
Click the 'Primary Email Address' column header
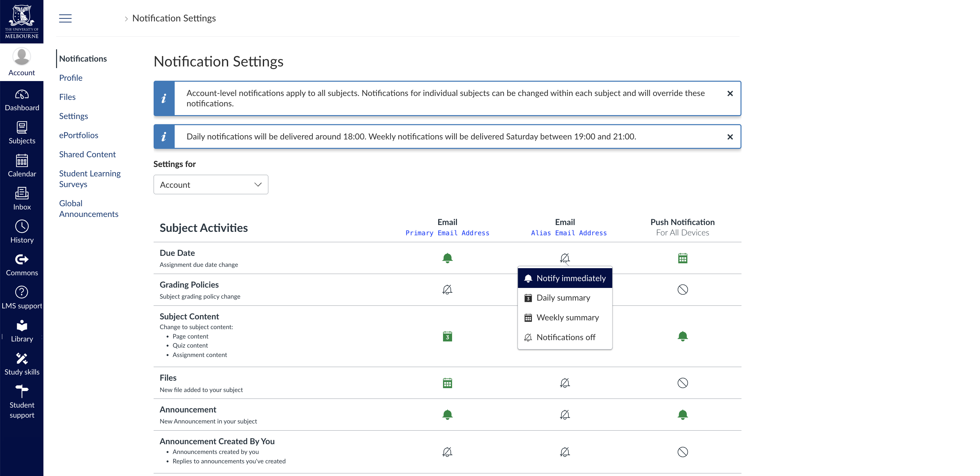point(448,233)
